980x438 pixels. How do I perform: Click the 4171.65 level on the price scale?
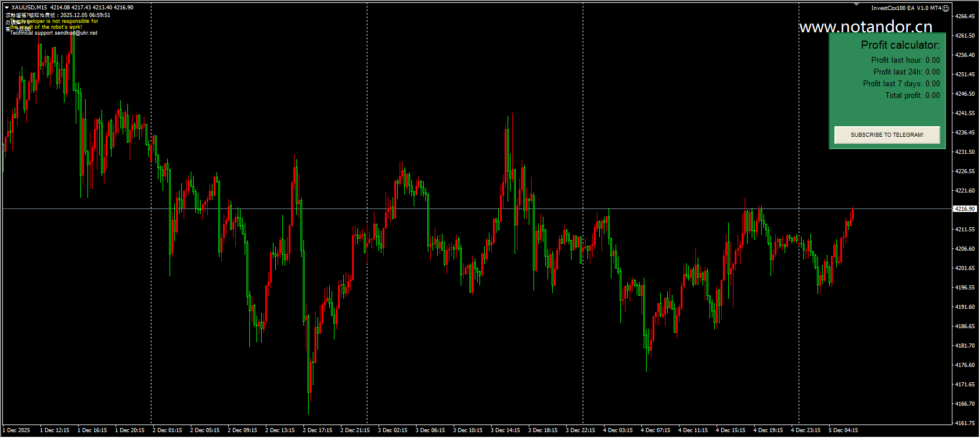[965, 385]
